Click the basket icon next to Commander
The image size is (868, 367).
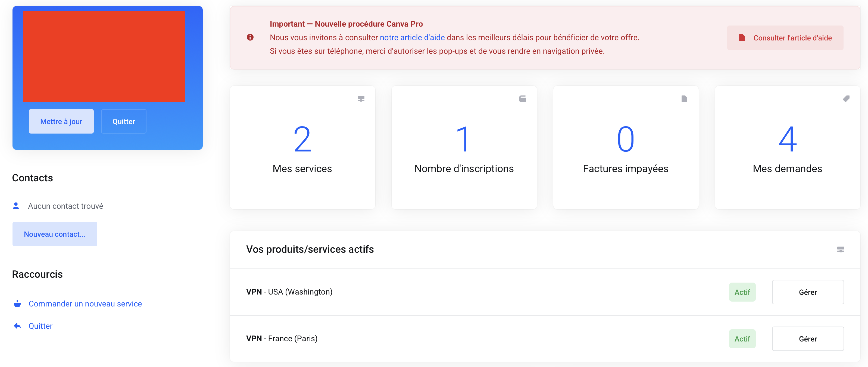[17, 304]
